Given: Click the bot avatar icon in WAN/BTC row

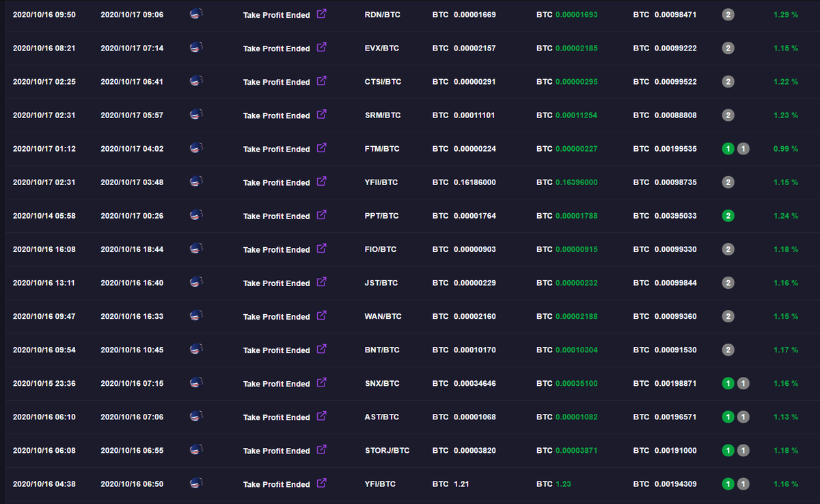Looking at the screenshot, I should pos(196,315).
